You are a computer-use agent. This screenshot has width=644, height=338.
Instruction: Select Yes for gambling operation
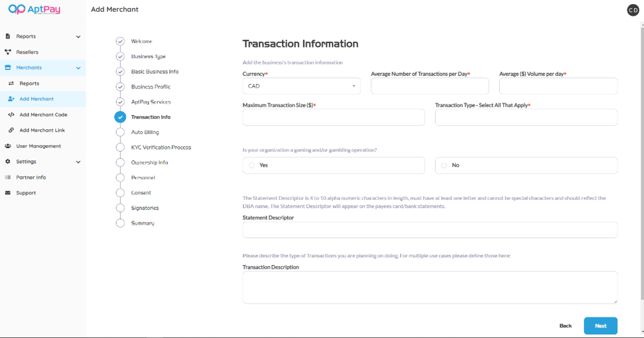coord(252,165)
